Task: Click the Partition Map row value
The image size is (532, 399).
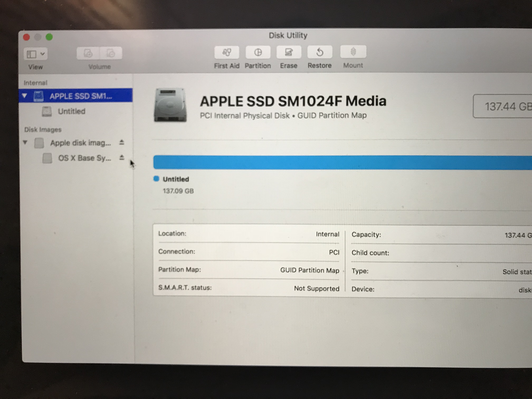Action: click(x=310, y=270)
